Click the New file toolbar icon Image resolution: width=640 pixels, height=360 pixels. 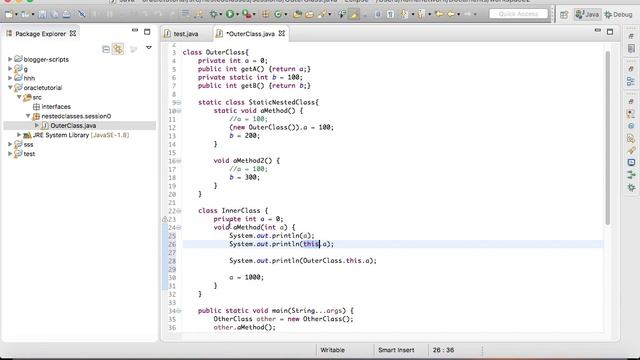[9, 14]
